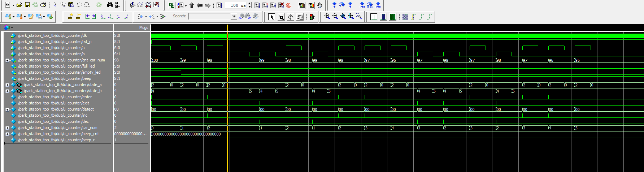Viewport: 644px width, 172px height.
Task: Open the Search field dropdown arrow
Action: (x=234, y=16)
